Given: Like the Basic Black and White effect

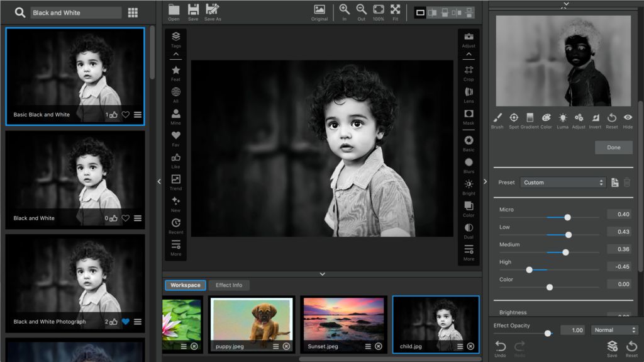Looking at the screenshot, I should 113,115.
